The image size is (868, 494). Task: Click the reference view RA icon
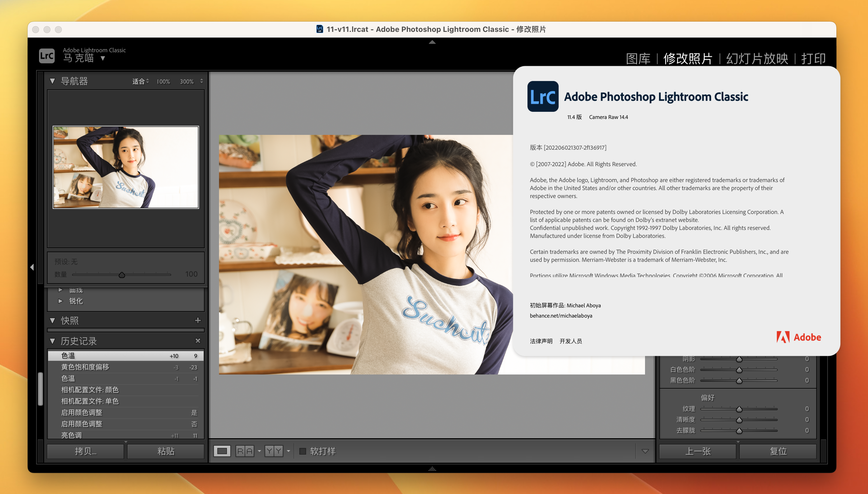click(x=245, y=451)
